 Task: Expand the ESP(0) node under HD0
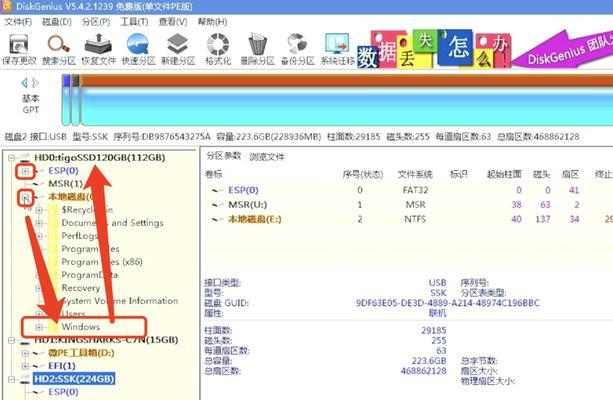click(25, 171)
